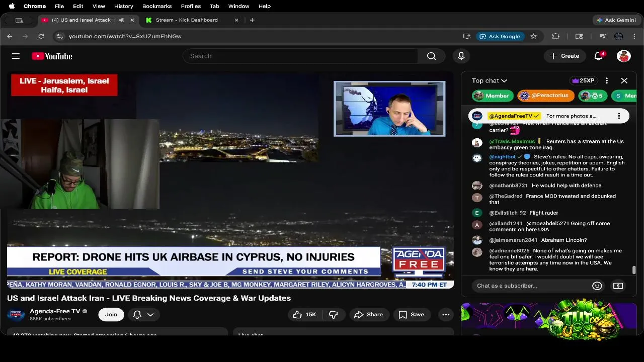Go back to previous page
Image resolution: width=644 pixels, height=362 pixels.
click(10, 36)
